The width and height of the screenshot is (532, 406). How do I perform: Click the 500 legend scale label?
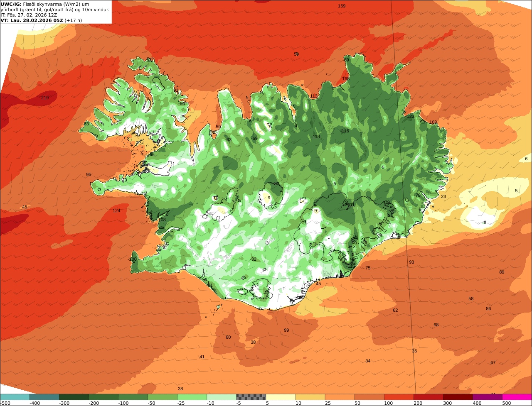coord(506,403)
